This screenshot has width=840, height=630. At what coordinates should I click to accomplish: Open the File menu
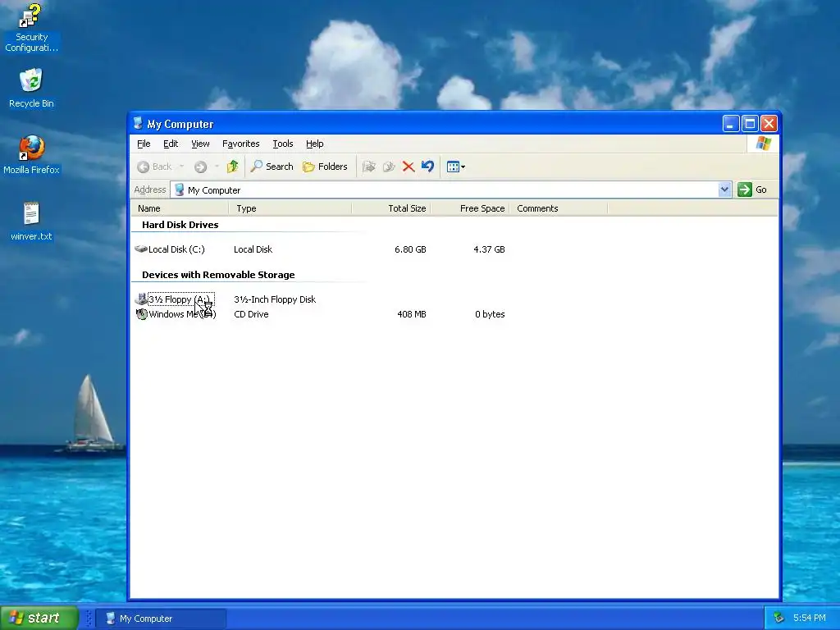coord(144,144)
